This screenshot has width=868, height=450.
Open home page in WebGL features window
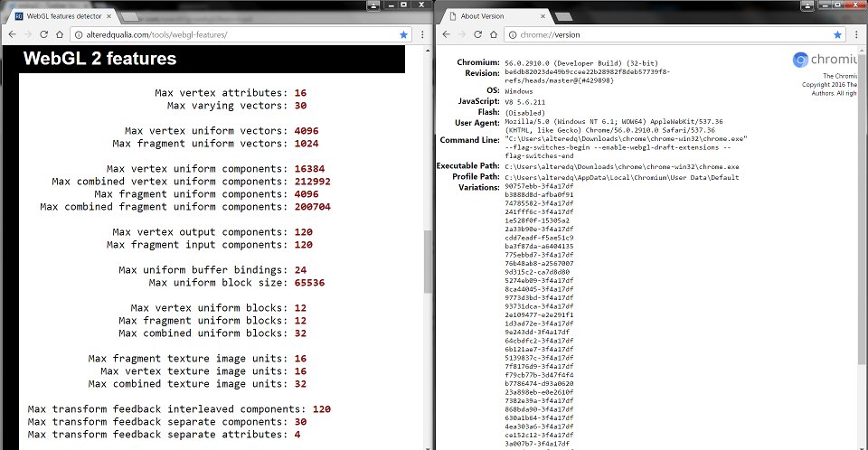pos(60,34)
